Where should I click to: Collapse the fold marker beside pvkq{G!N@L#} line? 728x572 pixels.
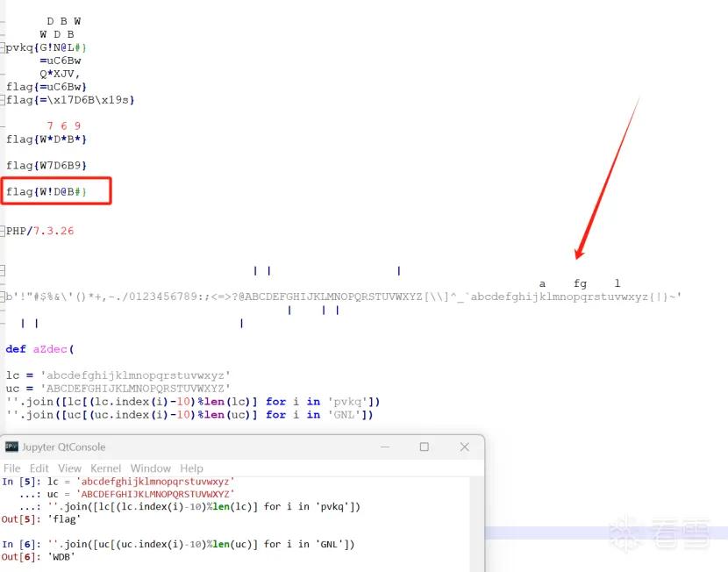coord(3,47)
